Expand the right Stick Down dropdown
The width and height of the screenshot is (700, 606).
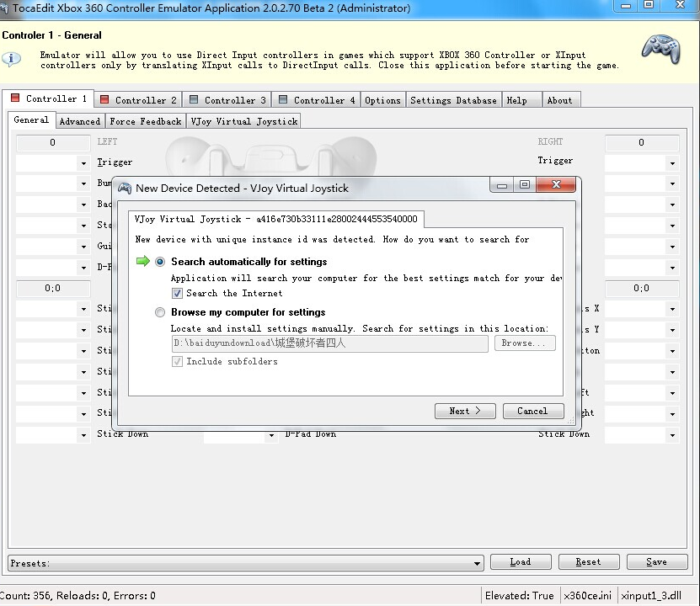pyautogui.click(x=672, y=435)
